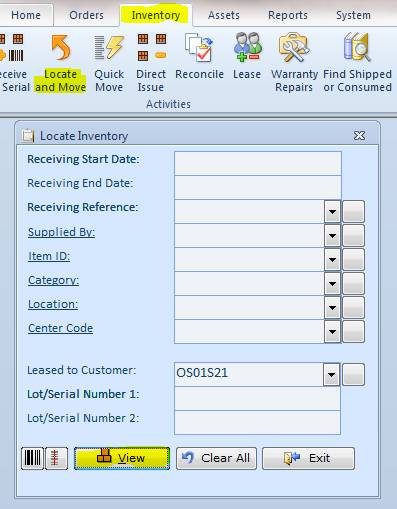Screen dimensions: 397x509
Task: Launch the Quick Move activity
Action: tap(109, 63)
